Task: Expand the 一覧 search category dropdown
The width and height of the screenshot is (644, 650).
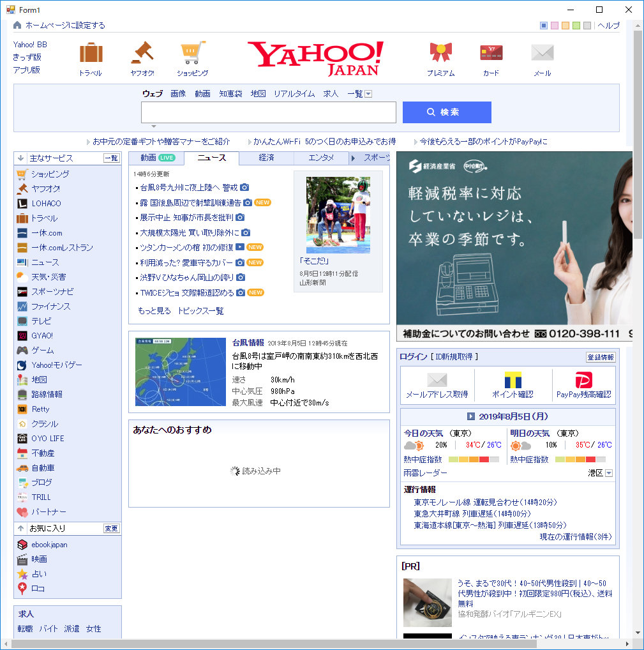Action: coord(368,94)
